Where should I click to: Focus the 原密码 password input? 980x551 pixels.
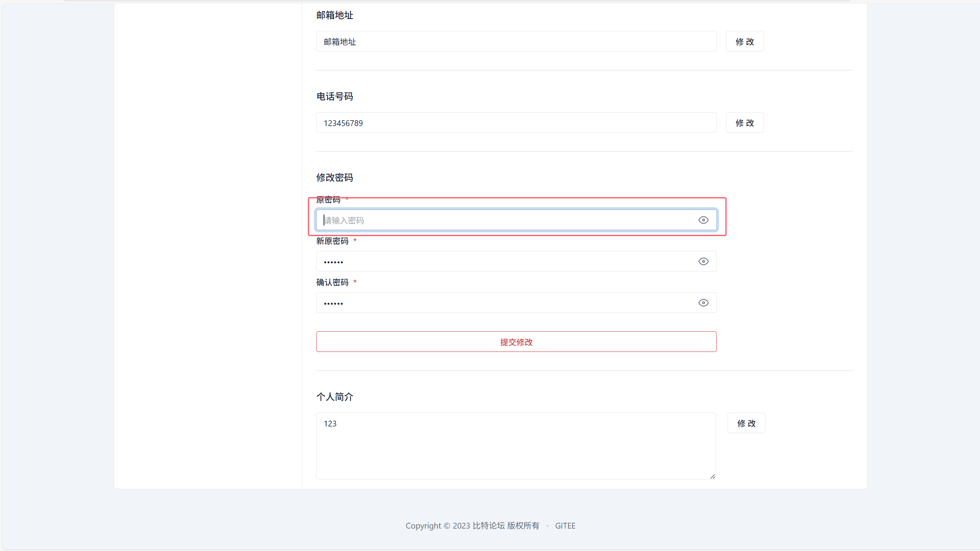[x=503, y=220]
